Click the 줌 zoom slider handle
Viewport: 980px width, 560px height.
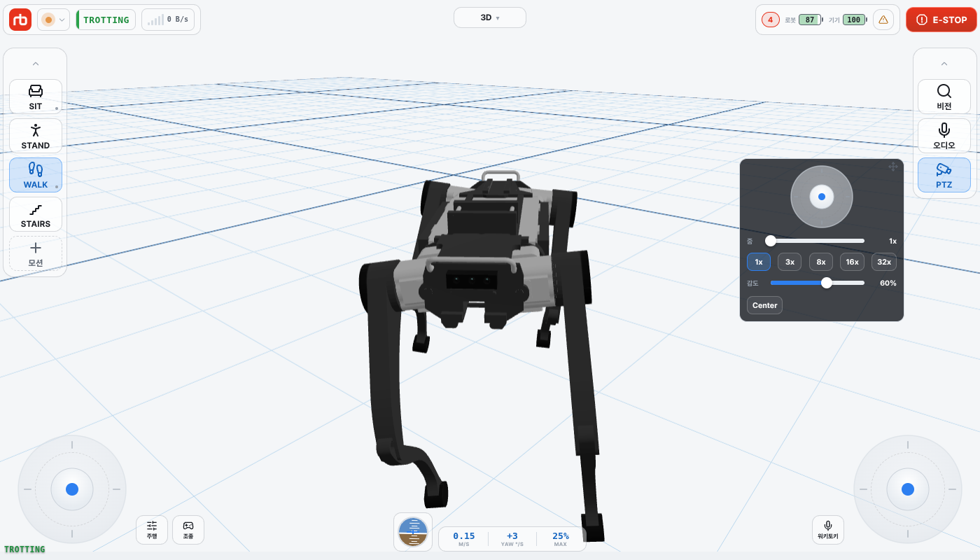(x=771, y=241)
